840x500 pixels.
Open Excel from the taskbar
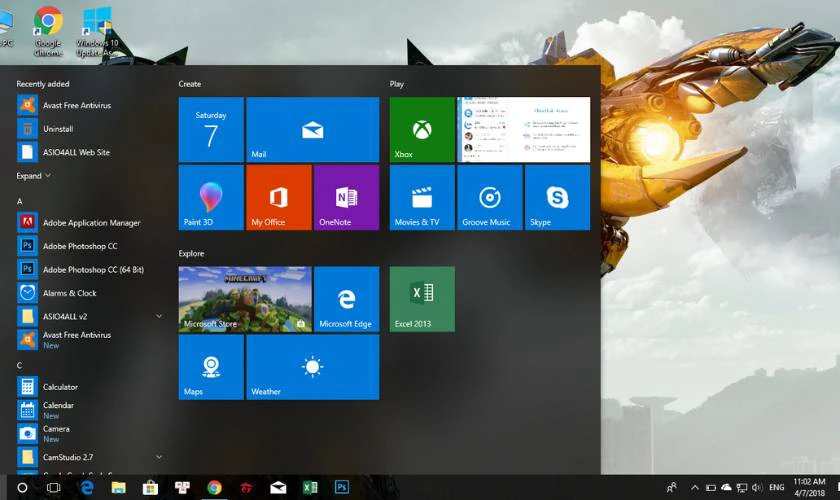tap(310, 488)
